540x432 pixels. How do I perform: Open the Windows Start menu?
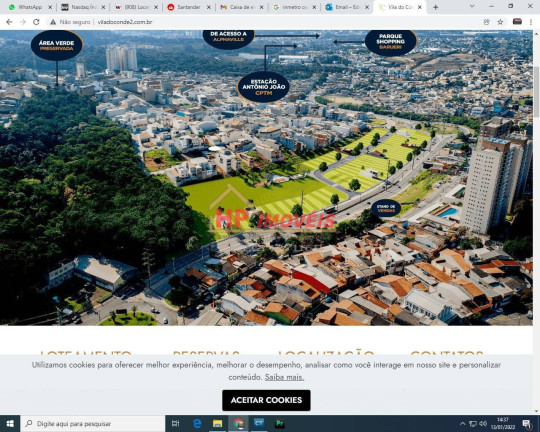click(10, 423)
